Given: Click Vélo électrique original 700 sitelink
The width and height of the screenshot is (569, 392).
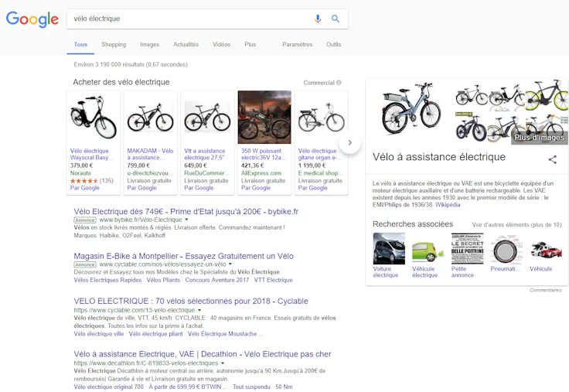Looking at the screenshot, I should pyautogui.click(x=108, y=387).
